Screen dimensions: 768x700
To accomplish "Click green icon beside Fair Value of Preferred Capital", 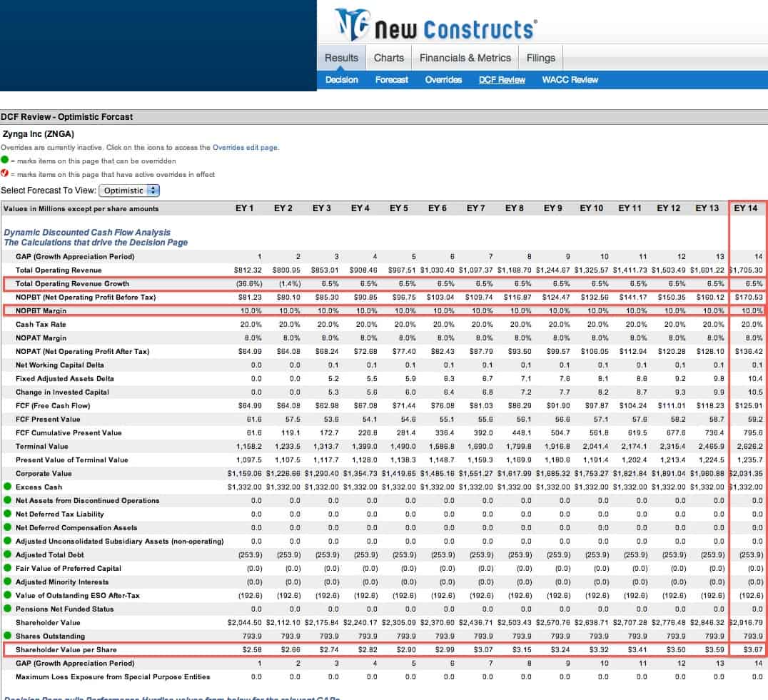I will pos(7,568).
